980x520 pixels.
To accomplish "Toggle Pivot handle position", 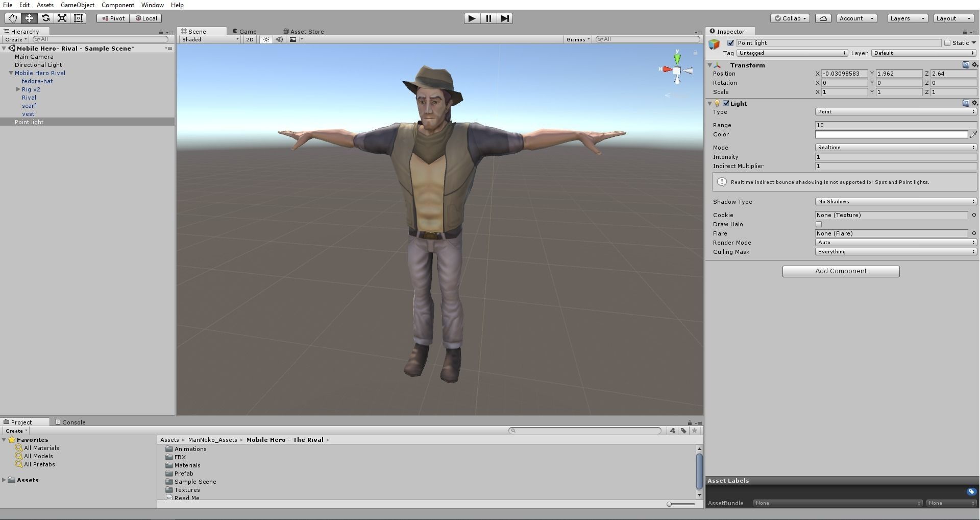I will click(113, 18).
